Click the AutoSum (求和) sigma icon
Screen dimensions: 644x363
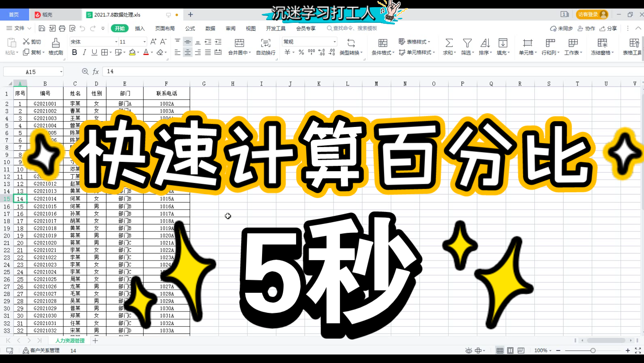(449, 43)
